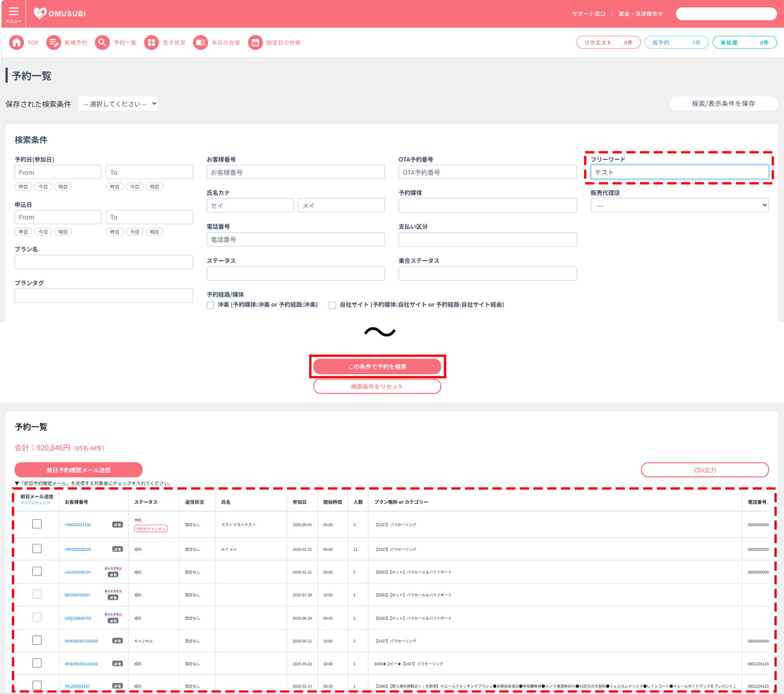Open 未処理 0件 counter
The image size is (784, 694).
744,42
